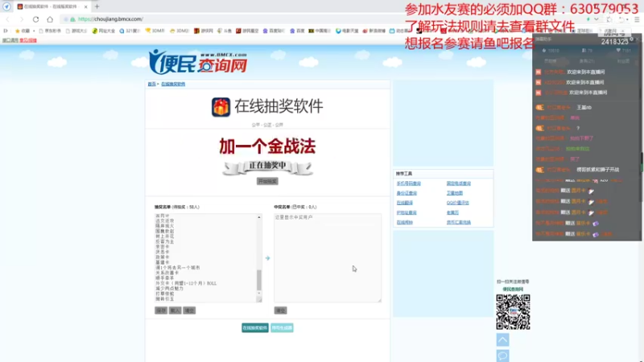
Task: Click the light teal button beside 在线抽奖软件
Action: point(282,328)
